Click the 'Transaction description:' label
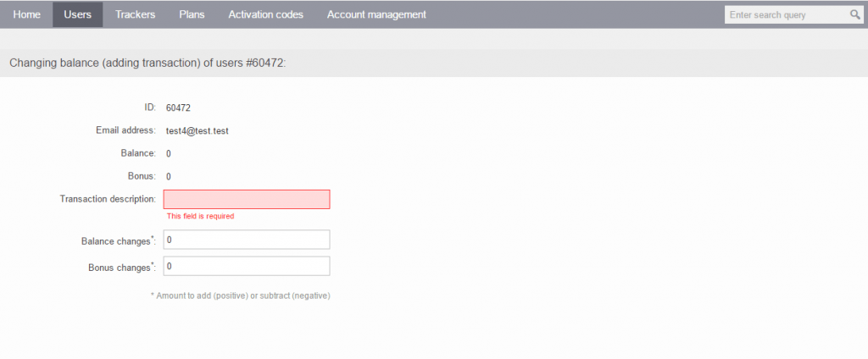 pyautogui.click(x=108, y=199)
